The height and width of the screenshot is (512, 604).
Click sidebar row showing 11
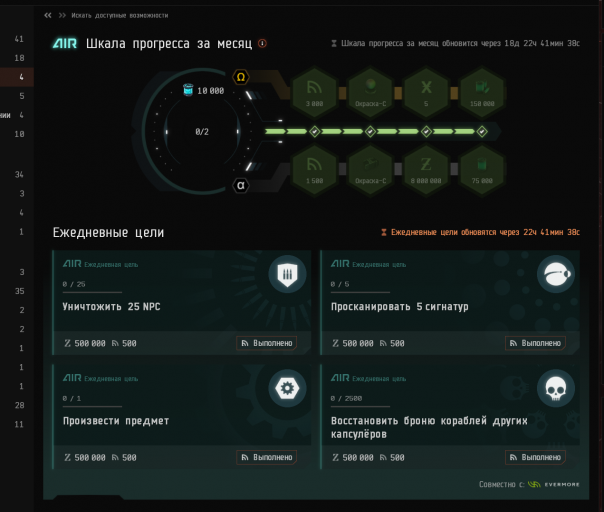pyautogui.click(x=17, y=425)
